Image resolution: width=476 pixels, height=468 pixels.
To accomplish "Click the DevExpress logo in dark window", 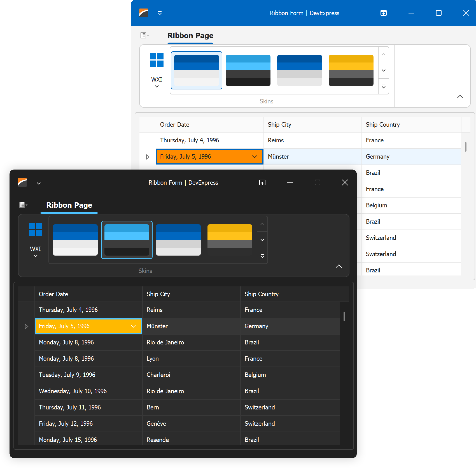I will (x=22, y=182).
